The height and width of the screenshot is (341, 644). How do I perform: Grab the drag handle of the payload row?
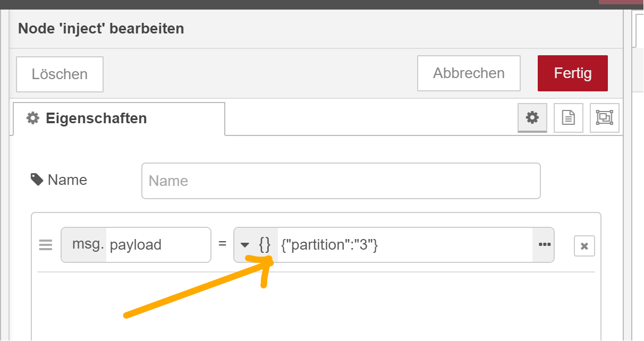tap(46, 245)
